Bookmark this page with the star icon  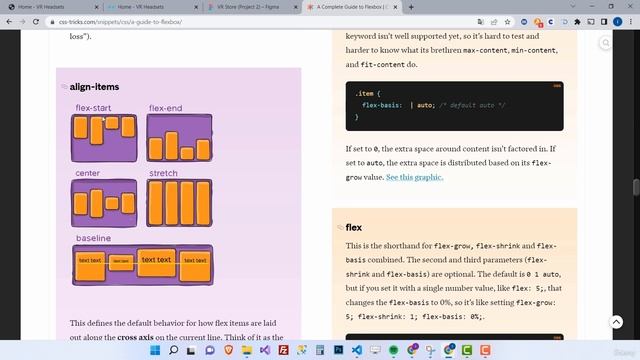coord(507,22)
